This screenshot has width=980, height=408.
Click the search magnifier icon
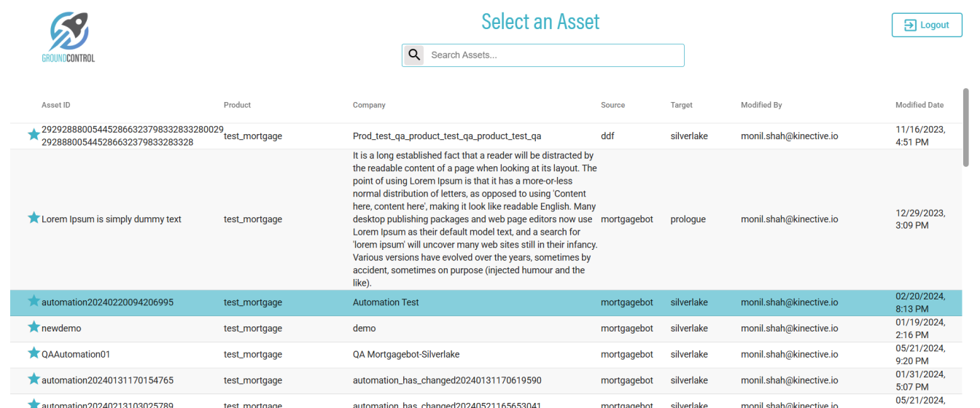tap(414, 55)
